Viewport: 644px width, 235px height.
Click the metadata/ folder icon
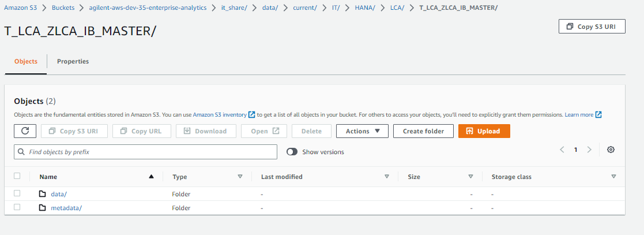(43, 208)
